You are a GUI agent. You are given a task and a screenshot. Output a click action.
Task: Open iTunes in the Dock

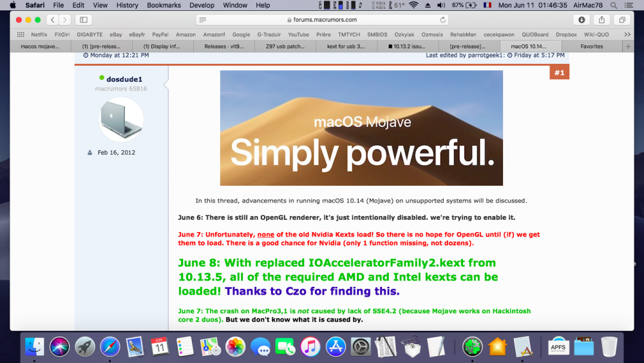310,346
